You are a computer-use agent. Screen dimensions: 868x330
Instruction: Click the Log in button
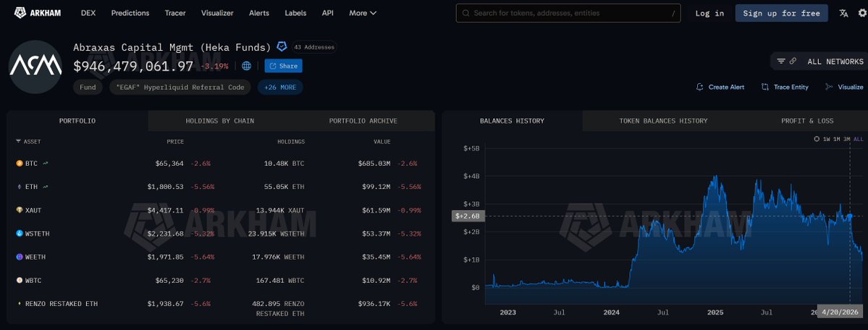(709, 13)
